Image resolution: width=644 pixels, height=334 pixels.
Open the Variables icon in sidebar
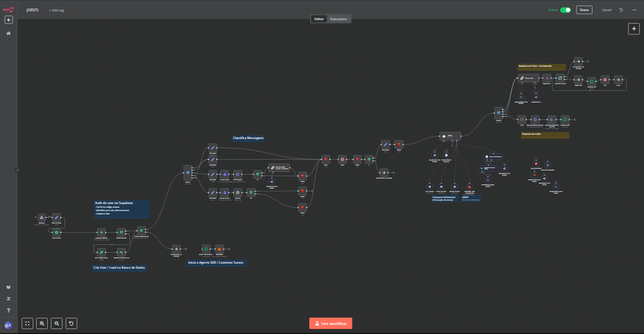9,298
